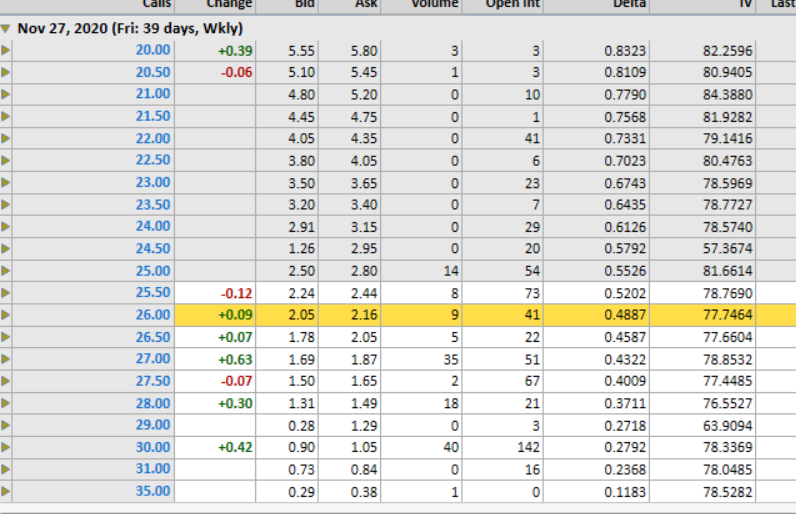Expand the 27.50 strike row arrow
796x514 pixels.
click(x=6, y=381)
